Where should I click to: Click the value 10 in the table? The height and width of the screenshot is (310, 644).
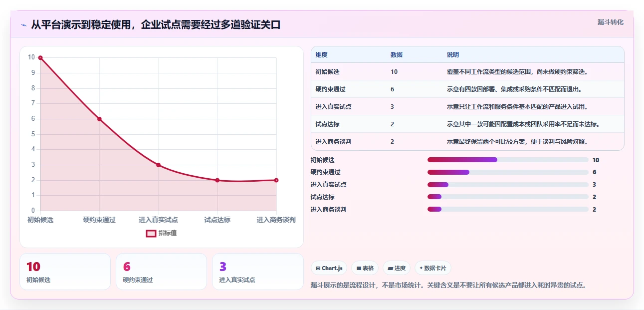(x=394, y=72)
